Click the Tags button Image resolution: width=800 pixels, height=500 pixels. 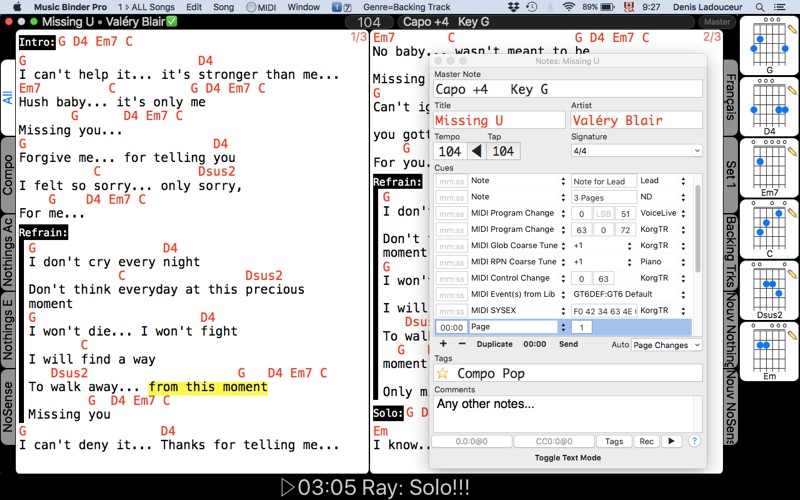point(614,441)
